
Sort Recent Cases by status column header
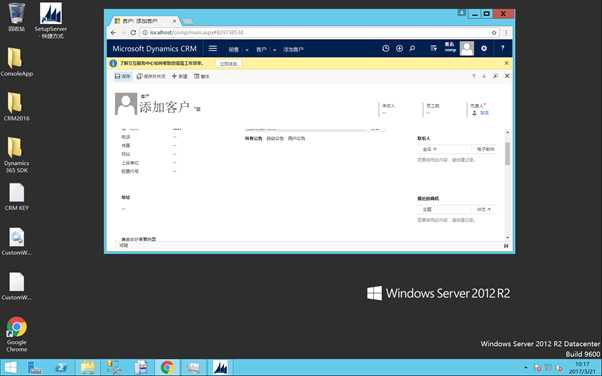click(484, 209)
